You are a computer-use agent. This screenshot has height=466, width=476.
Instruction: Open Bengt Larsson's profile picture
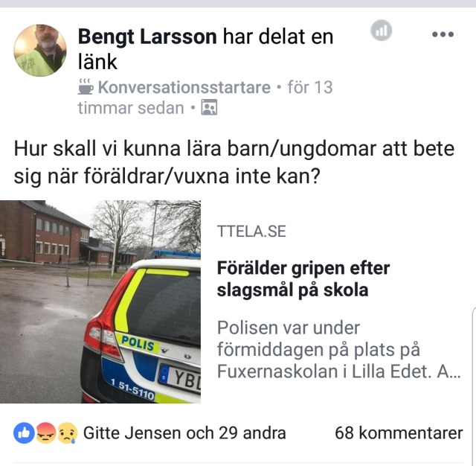pyautogui.click(x=40, y=50)
